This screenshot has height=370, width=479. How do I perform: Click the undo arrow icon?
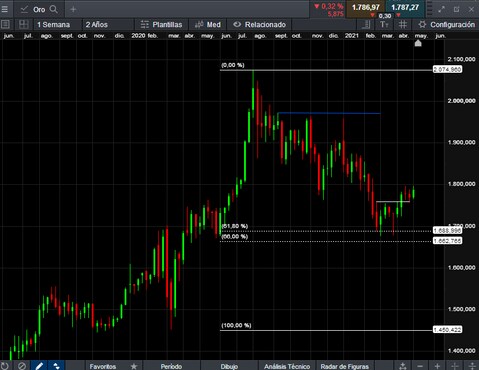(x=5, y=366)
